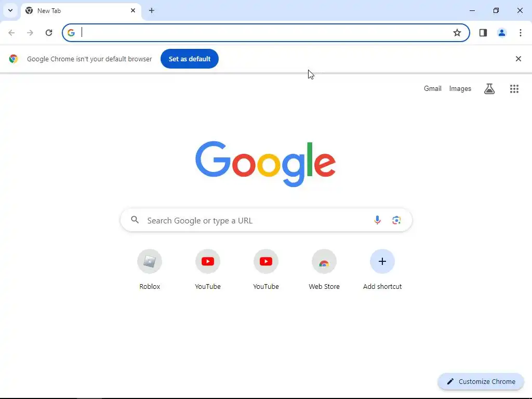The width and height of the screenshot is (532, 399).
Task: Select the New Tab tab
Action: coord(81,11)
